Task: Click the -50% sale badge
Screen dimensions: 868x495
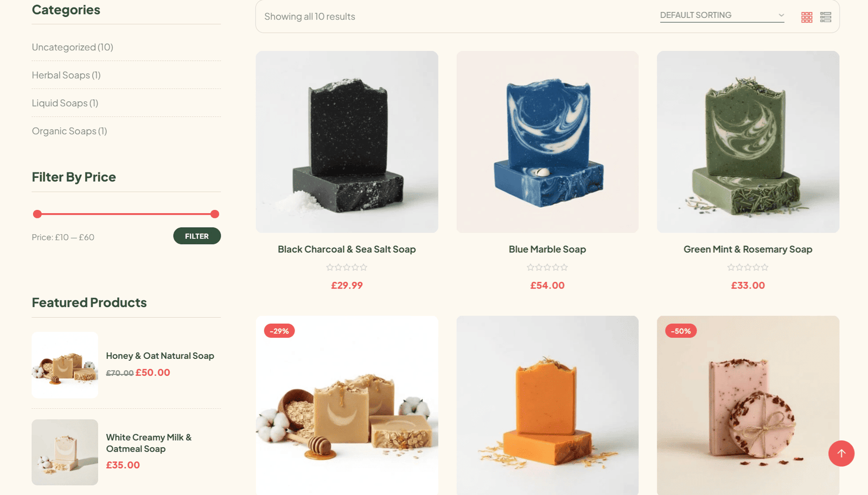Action: click(x=681, y=331)
